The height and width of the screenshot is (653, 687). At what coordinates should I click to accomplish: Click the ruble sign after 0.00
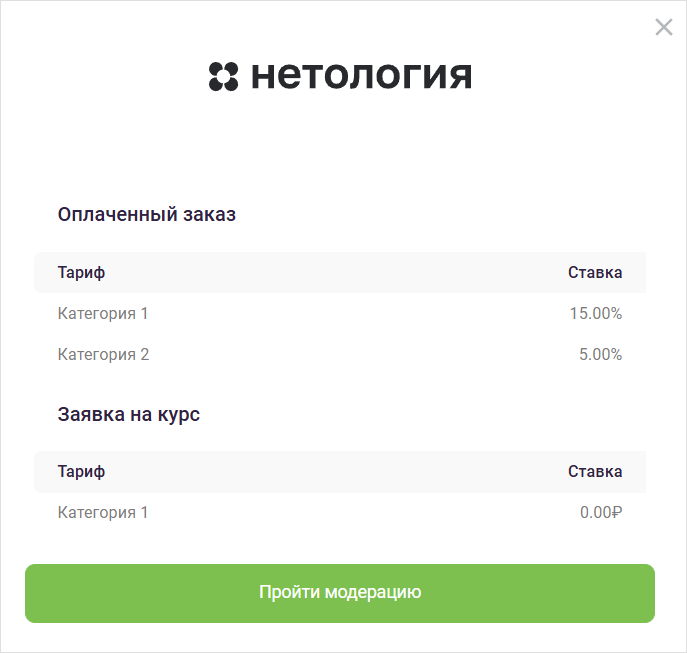[x=616, y=513]
